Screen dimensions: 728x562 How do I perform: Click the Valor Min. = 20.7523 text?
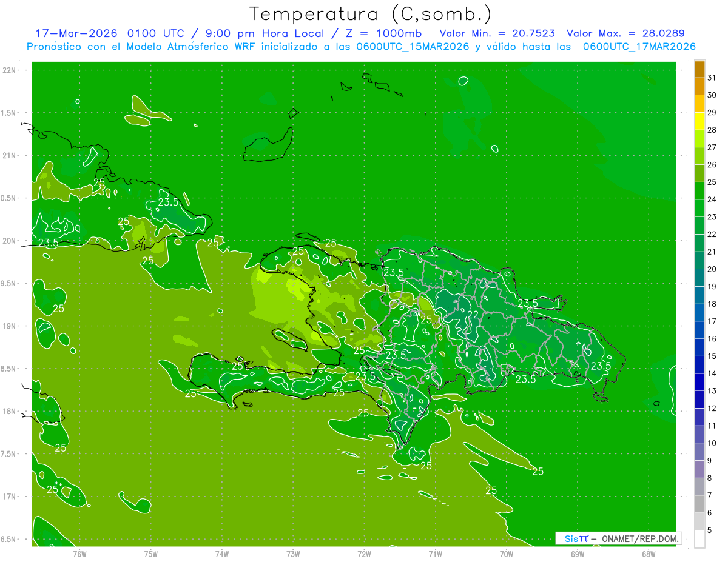(497, 33)
